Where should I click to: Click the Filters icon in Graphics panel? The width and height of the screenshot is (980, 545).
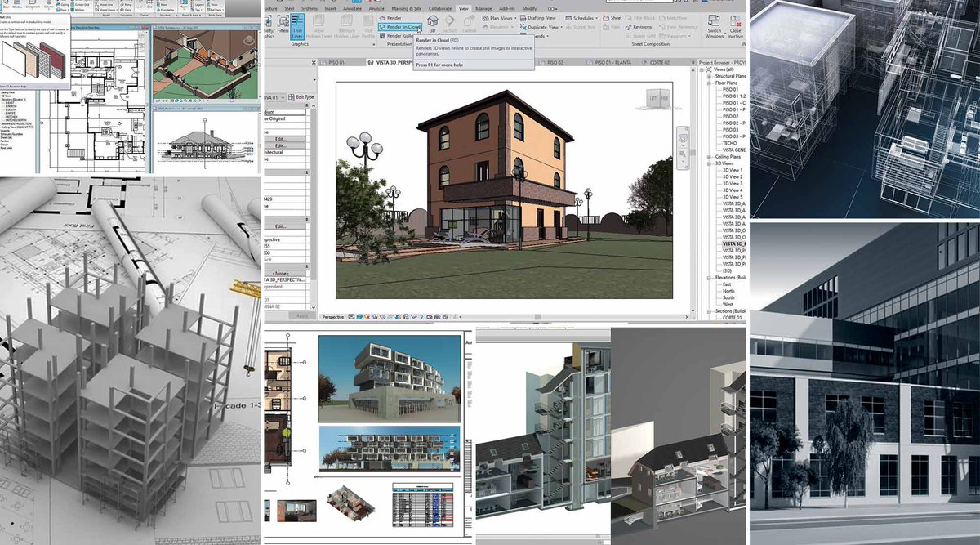point(283,23)
